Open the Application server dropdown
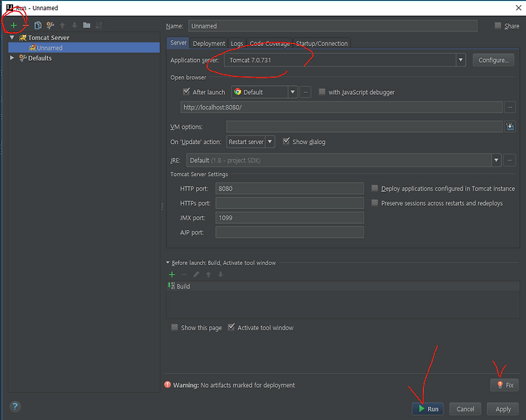The image size is (526, 420). (x=460, y=60)
